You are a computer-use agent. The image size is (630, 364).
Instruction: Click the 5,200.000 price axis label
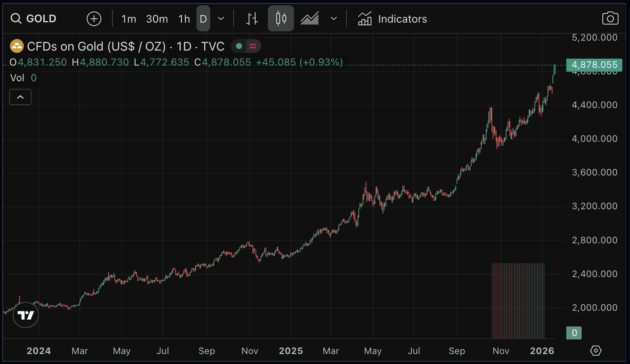[x=595, y=38]
